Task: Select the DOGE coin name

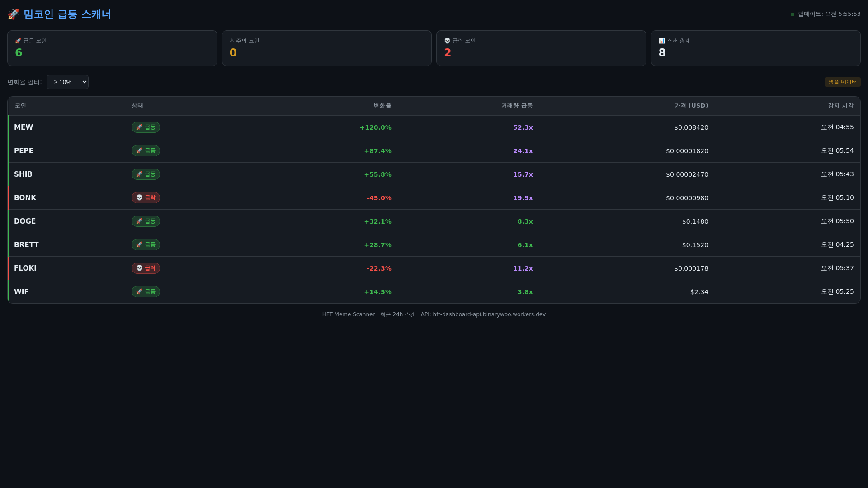Action: point(25,221)
